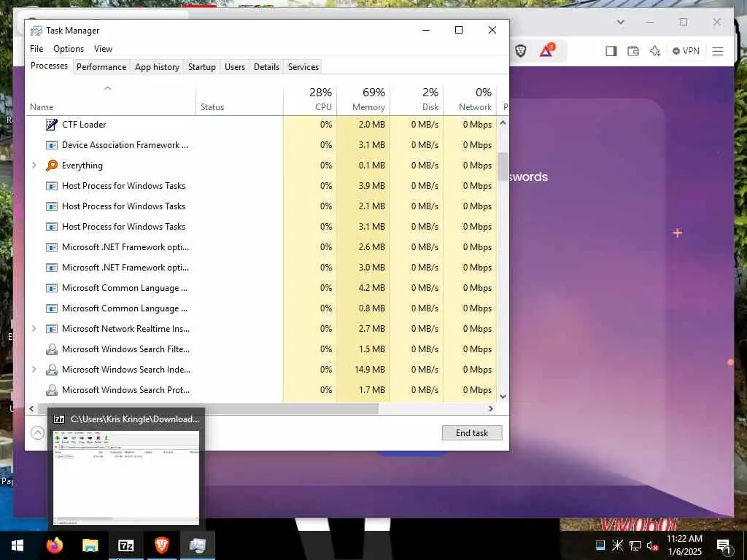Click the Task Manager taskbar icon
The height and width of the screenshot is (560, 747).
click(197, 545)
